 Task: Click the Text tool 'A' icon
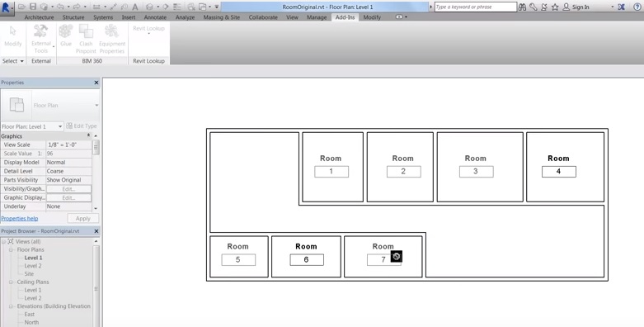click(x=134, y=7)
